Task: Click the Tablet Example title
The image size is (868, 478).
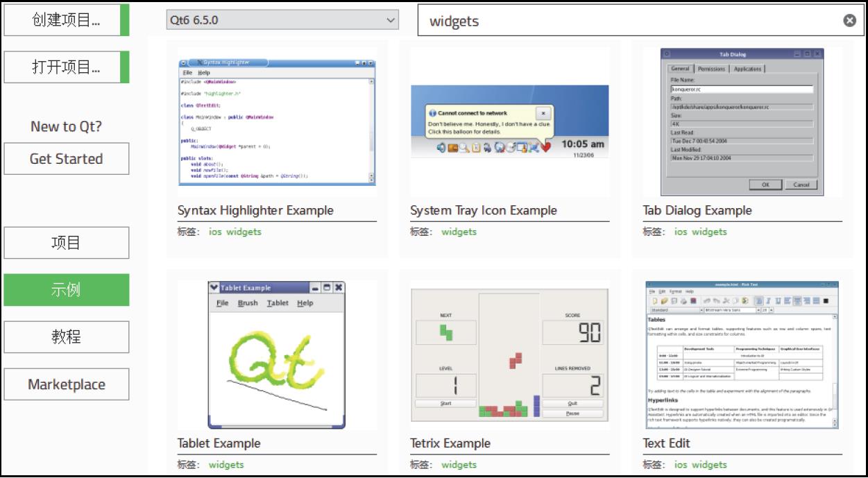Action: coord(219,443)
